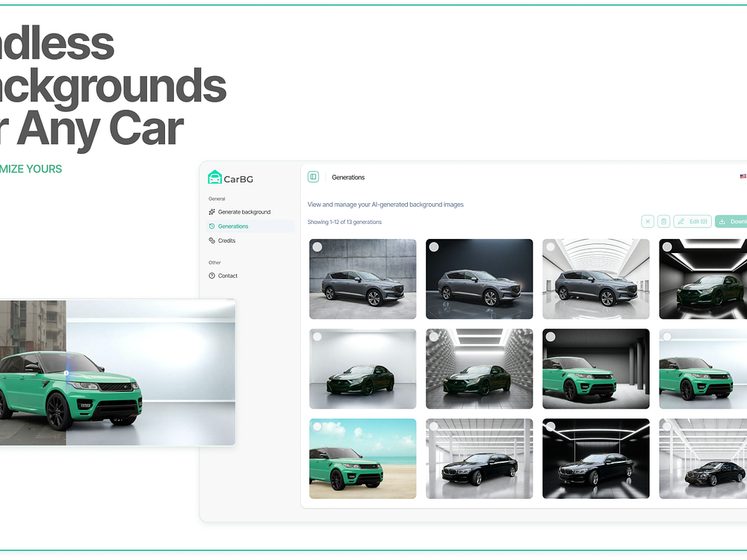Clear selection with the X button
747x560 pixels.
pyautogui.click(x=648, y=222)
